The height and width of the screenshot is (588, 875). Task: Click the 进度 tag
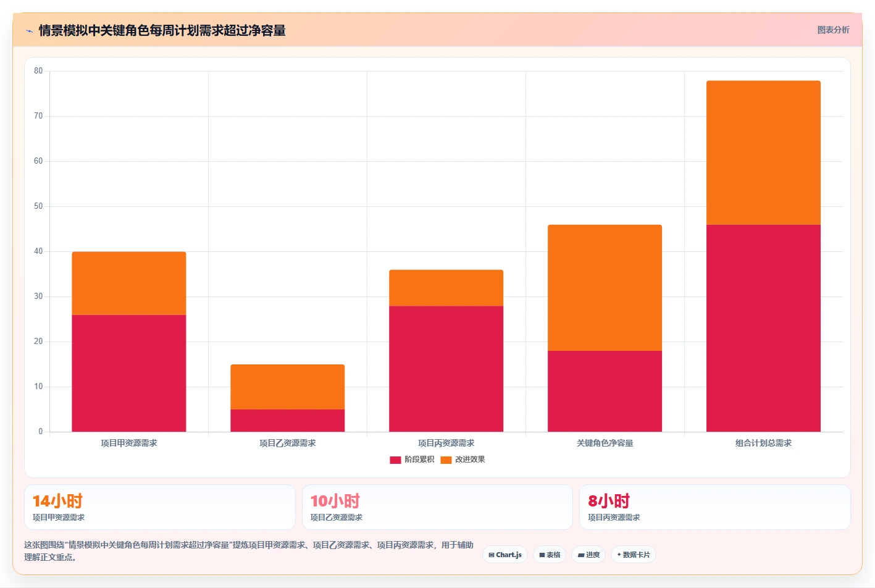588,555
